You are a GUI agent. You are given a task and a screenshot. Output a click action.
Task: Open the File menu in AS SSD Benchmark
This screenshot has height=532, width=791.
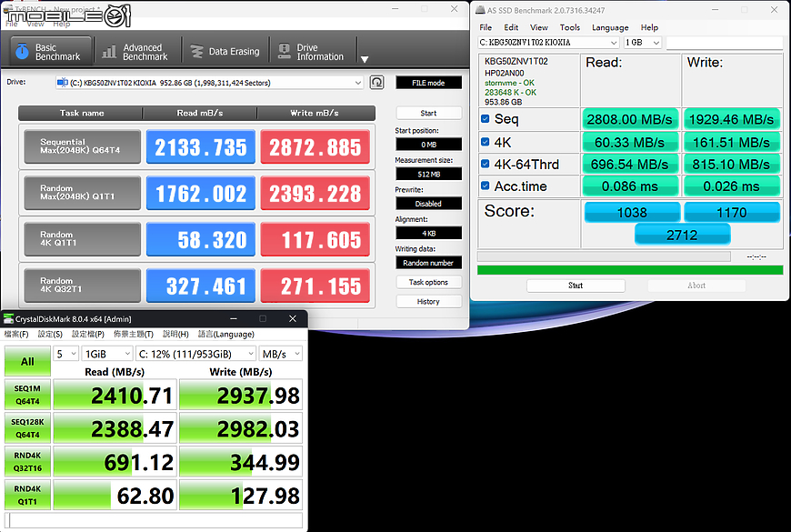486,27
